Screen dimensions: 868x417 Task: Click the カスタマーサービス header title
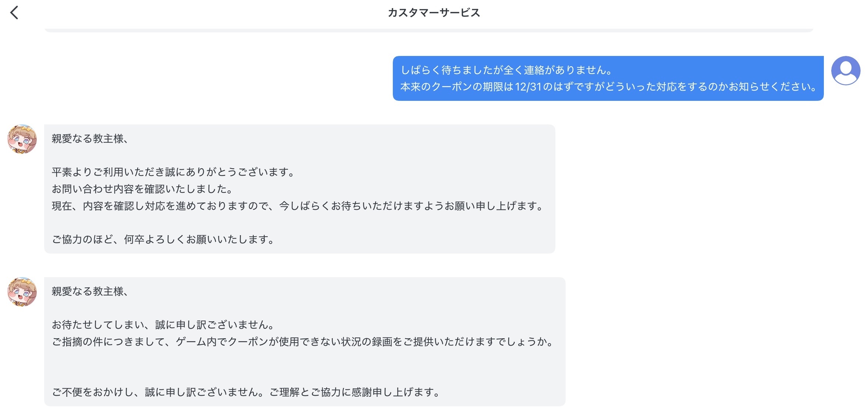[x=434, y=13]
